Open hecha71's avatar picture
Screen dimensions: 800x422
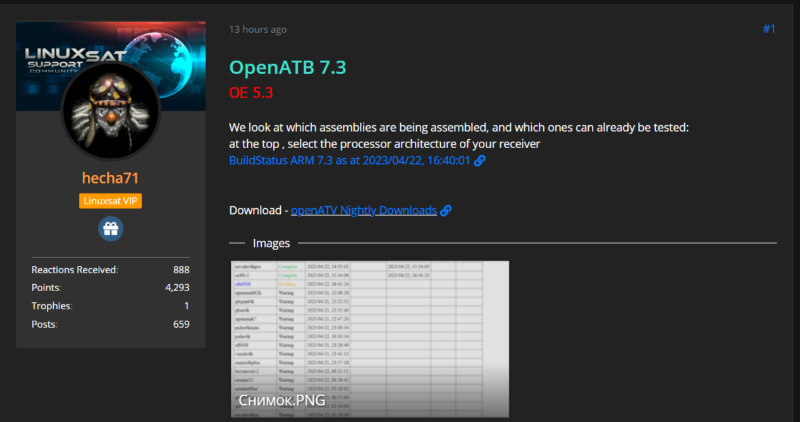(111, 110)
